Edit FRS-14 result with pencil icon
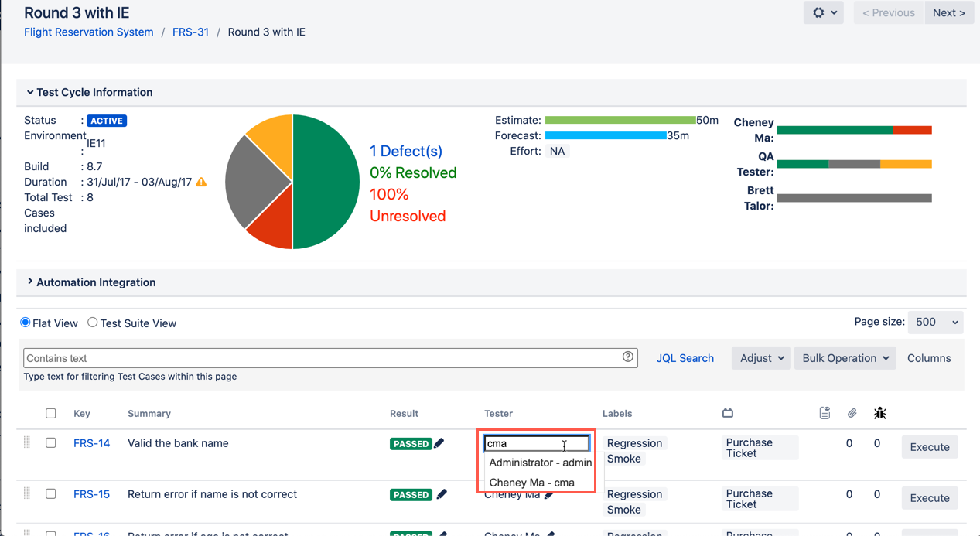 [x=439, y=443]
